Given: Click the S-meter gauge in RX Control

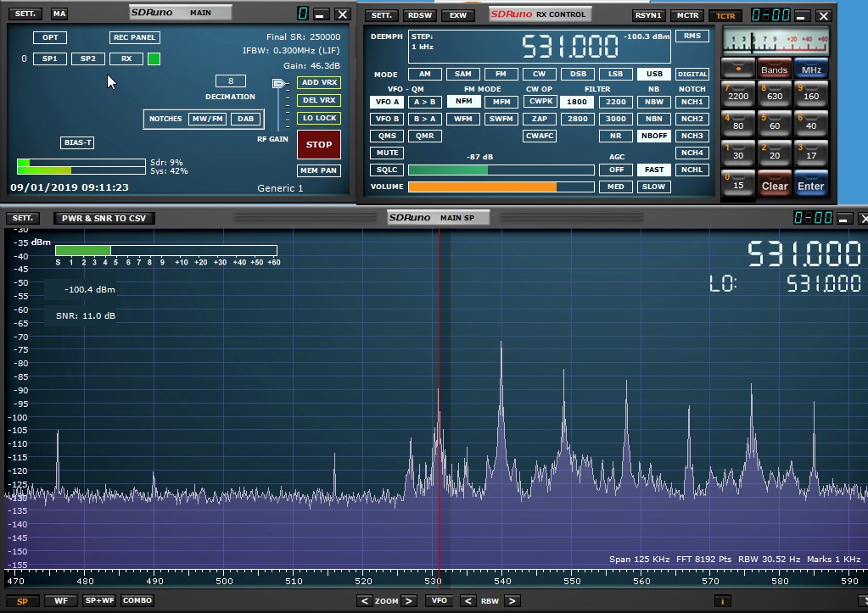Looking at the screenshot, I should point(776,41).
